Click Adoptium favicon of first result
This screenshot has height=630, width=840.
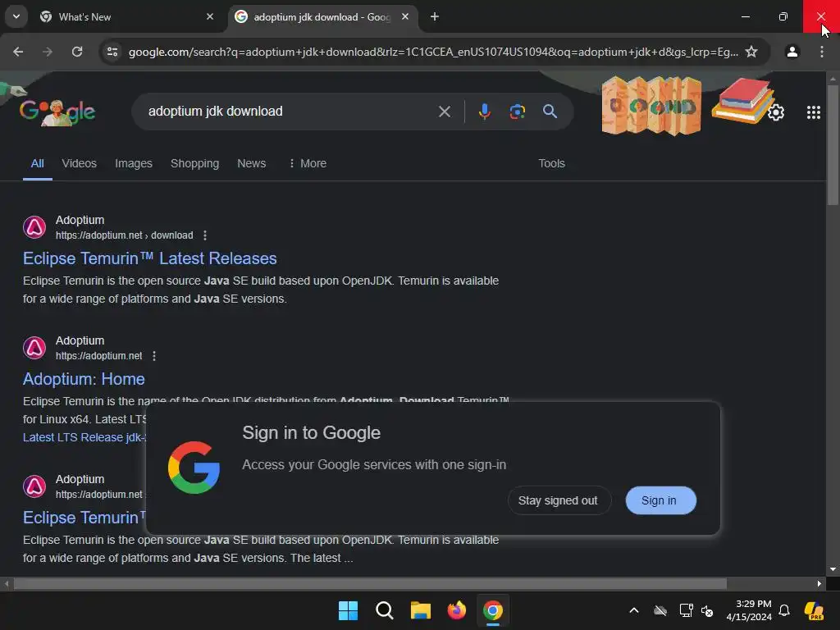[x=34, y=227]
